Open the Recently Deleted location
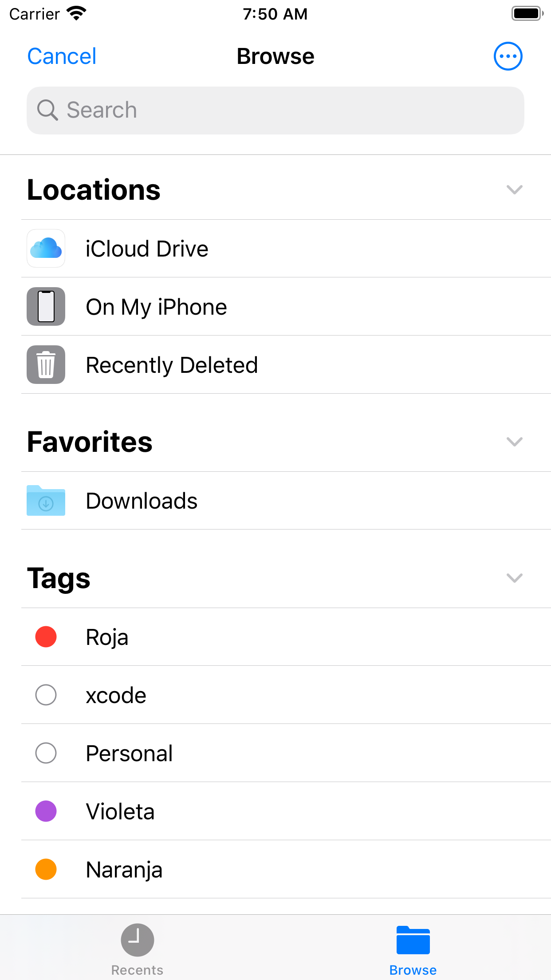Screen dimensions: 551x980 pyautogui.click(x=172, y=365)
